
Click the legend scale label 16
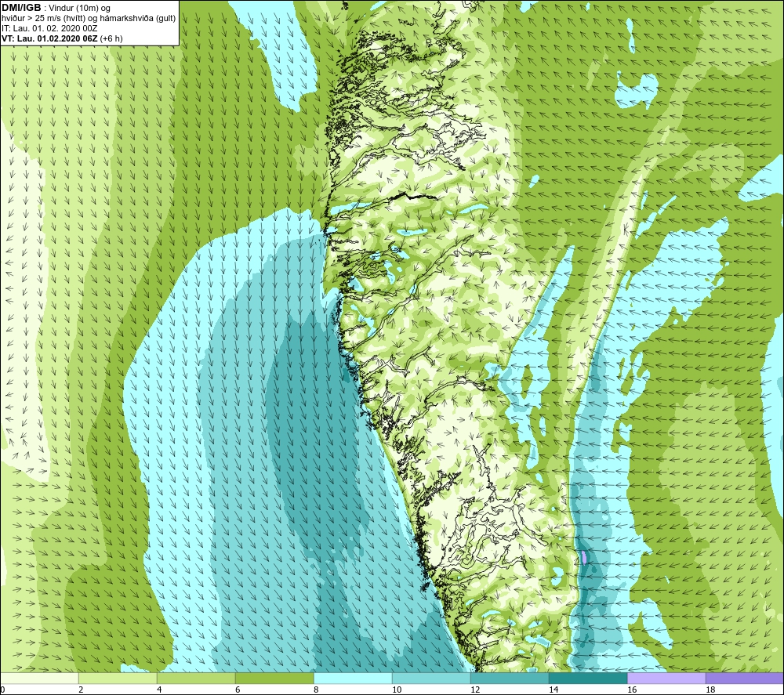[632, 690]
